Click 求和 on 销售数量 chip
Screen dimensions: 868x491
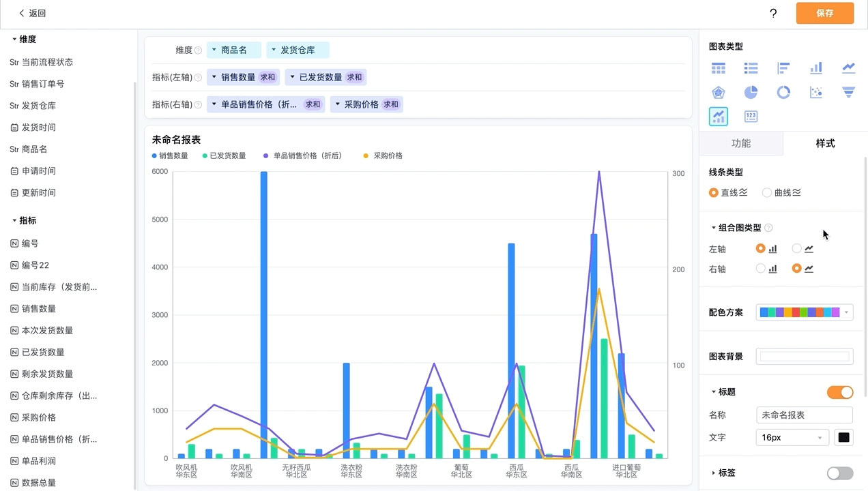tap(267, 78)
